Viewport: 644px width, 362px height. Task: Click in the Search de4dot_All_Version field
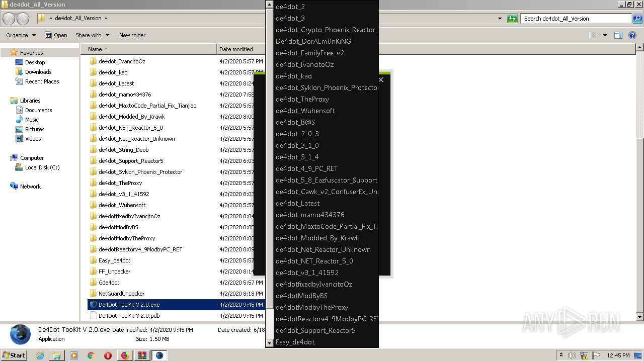577,19
